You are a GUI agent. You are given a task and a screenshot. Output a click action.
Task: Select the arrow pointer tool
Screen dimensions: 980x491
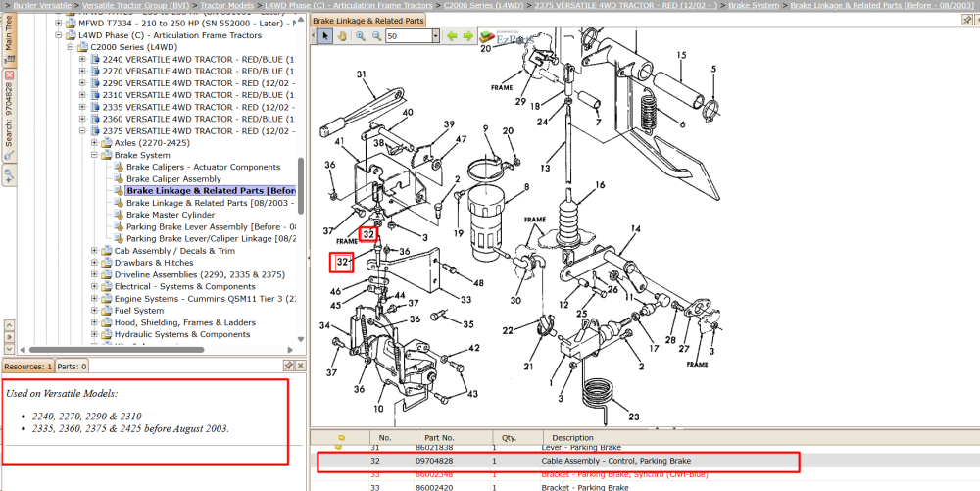point(325,36)
